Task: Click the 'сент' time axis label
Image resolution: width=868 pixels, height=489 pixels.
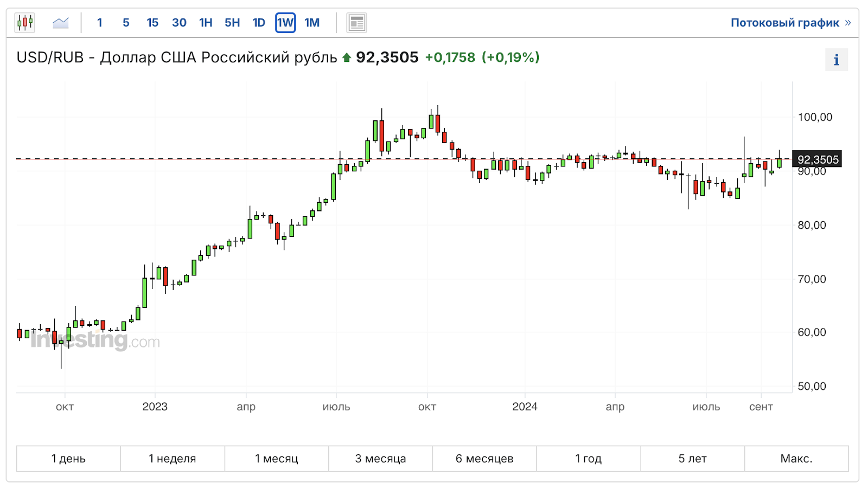Action: tap(761, 407)
